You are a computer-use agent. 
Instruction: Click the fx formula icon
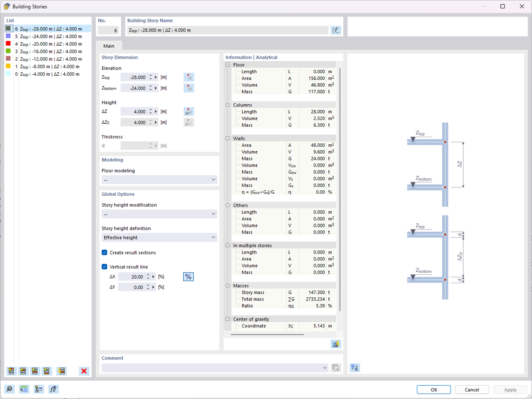pyautogui.click(x=53, y=389)
